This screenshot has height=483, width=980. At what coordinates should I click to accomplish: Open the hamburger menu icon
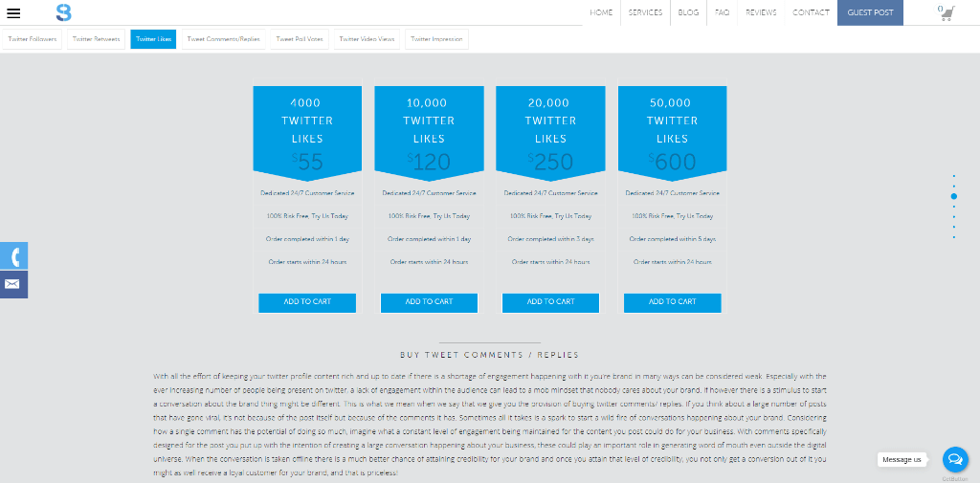pyautogui.click(x=13, y=13)
